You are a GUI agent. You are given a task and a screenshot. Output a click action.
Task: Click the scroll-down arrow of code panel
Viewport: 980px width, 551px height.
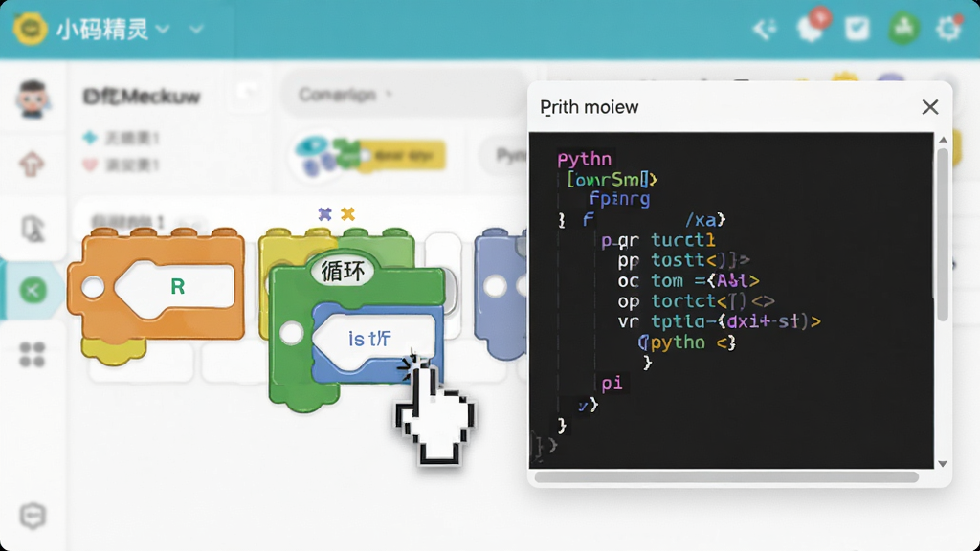coord(943,464)
